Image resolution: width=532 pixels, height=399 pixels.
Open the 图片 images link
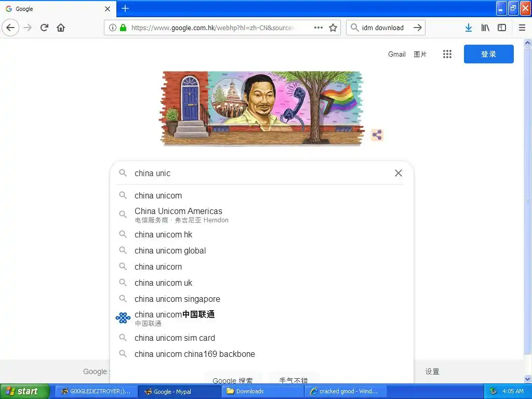420,54
